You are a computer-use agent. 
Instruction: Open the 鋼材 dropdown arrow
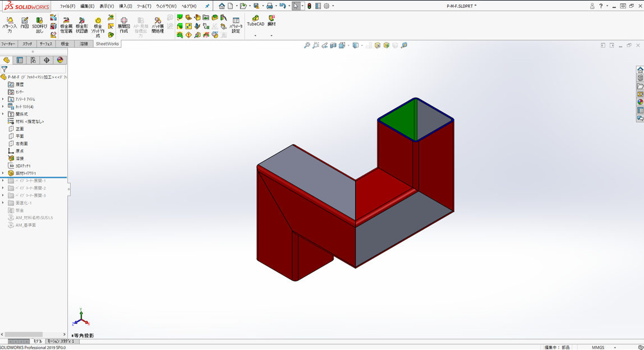tap(272, 36)
